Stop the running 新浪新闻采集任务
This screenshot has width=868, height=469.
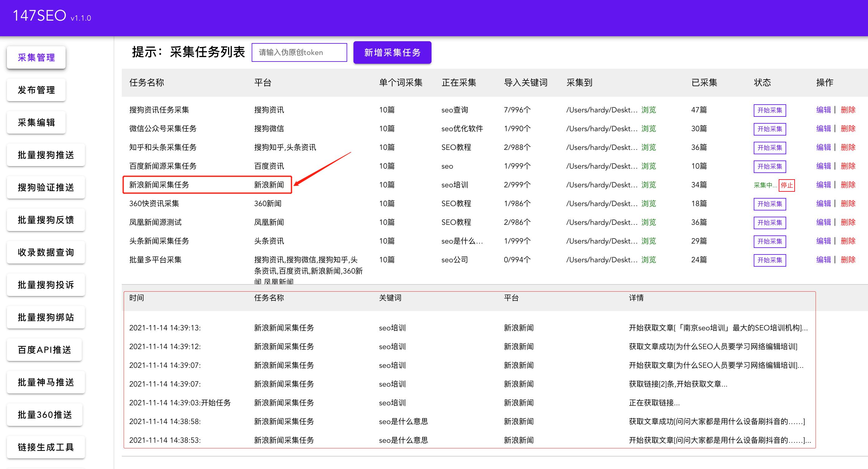(x=787, y=185)
